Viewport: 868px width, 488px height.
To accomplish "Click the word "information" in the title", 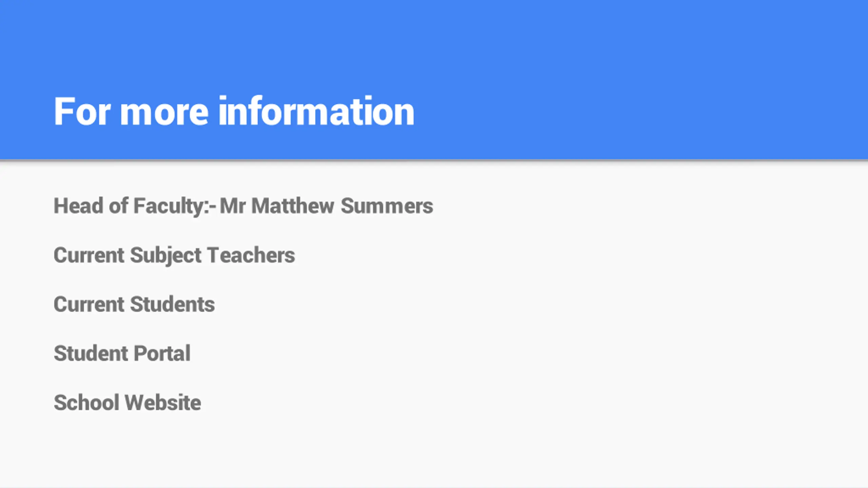I will click(x=316, y=111).
